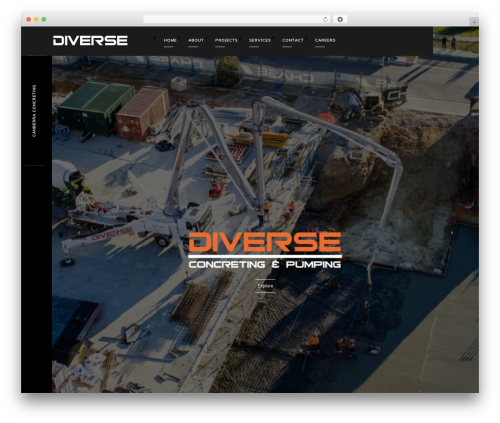Image resolution: width=500 pixels, height=423 pixels.
Task: Click vertical Canberra Concreting sidebar text
Action: click(x=34, y=111)
